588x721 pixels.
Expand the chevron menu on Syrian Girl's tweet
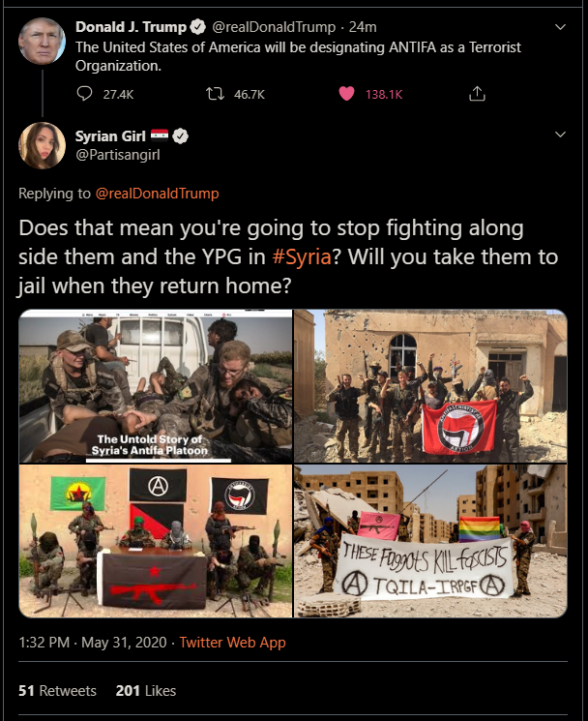pyautogui.click(x=560, y=135)
